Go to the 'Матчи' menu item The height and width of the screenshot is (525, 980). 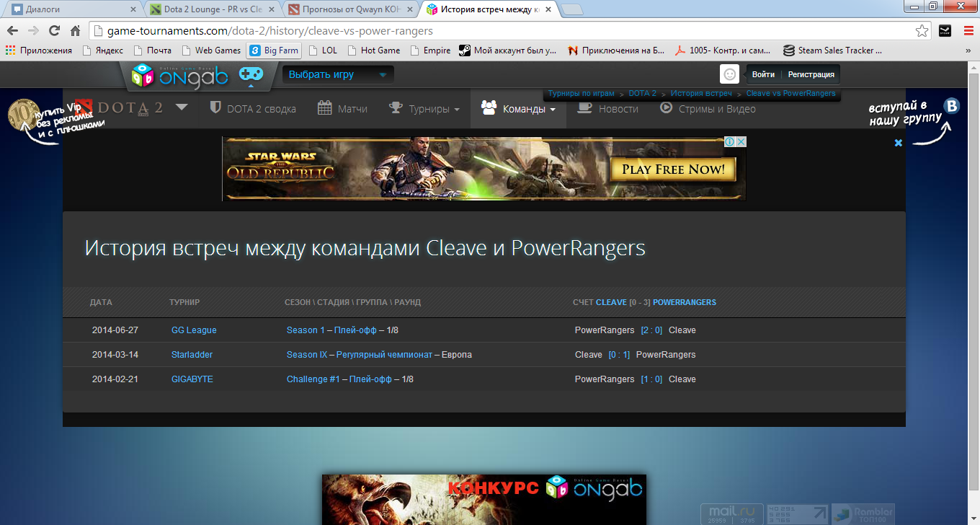click(342, 109)
